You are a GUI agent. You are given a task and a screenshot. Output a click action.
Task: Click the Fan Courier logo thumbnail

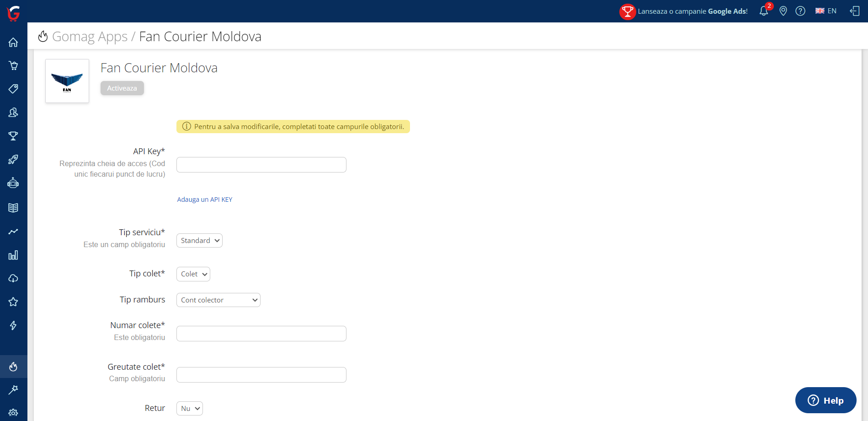[x=67, y=81]
